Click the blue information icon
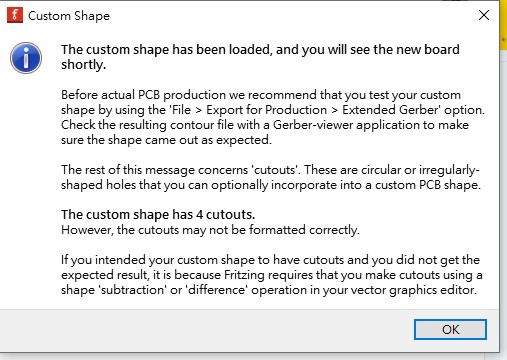The height and width of the screenshot is (360, 507). (x=26, y=58)
